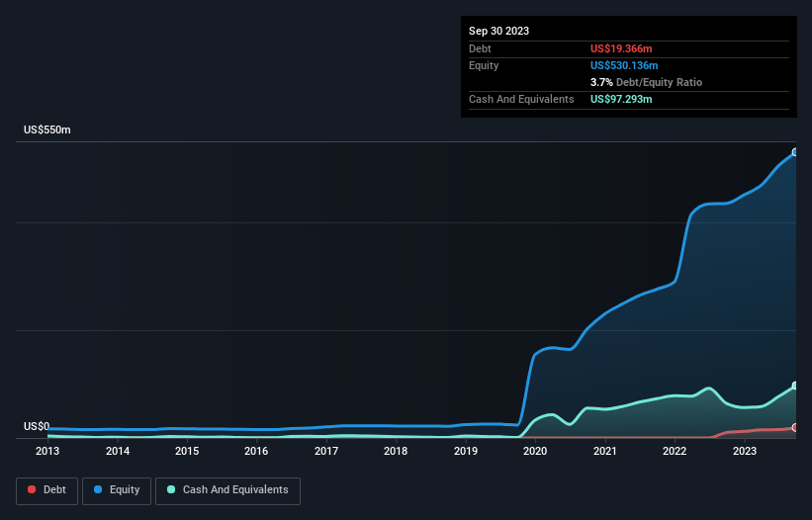Image resolution: width=812 pixels, height=520 pixels.
Task: Select the Debt endpoint marker on the red line
Action: coord(795,427)
